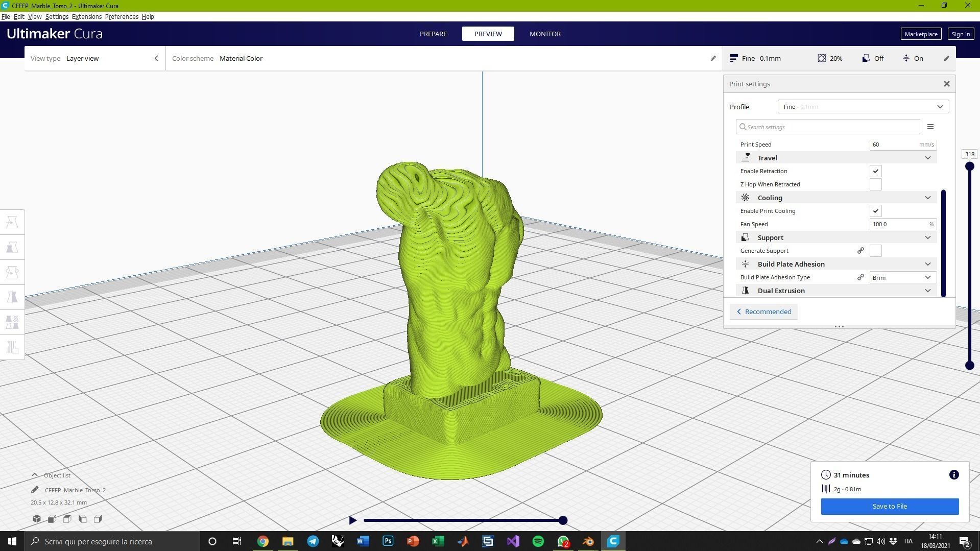Open Photoshop from the taskbar
Viewport: 980px width, 551px height.
pos(388,541)
